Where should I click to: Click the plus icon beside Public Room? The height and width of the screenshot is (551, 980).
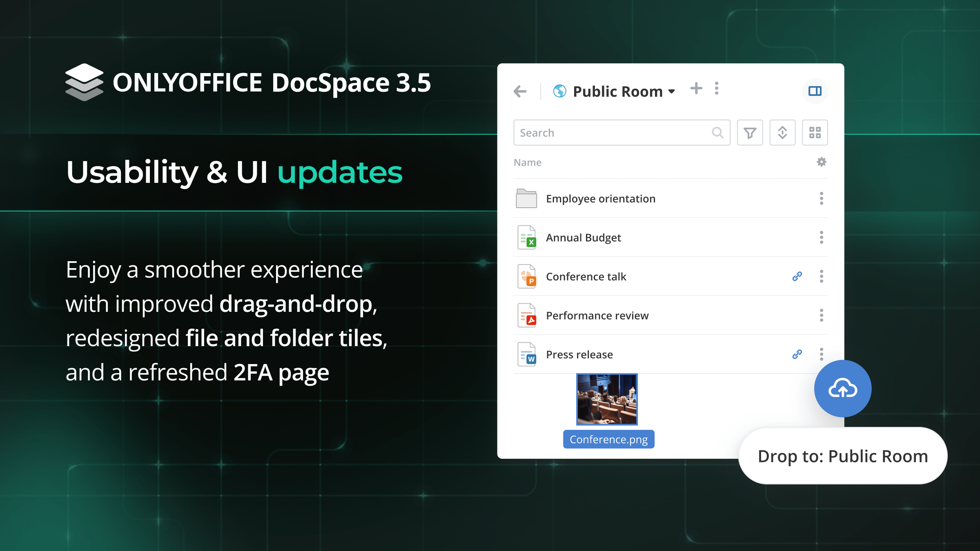pos(696,88)
